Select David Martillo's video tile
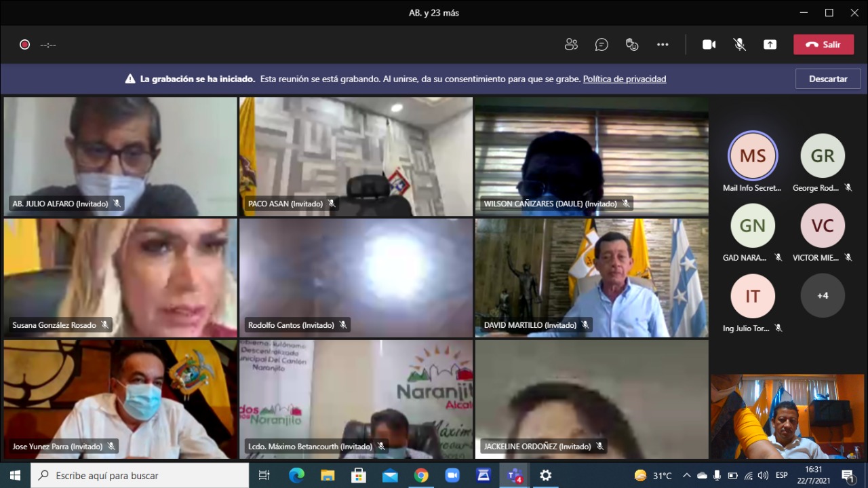868x488 pixels. 591,278
